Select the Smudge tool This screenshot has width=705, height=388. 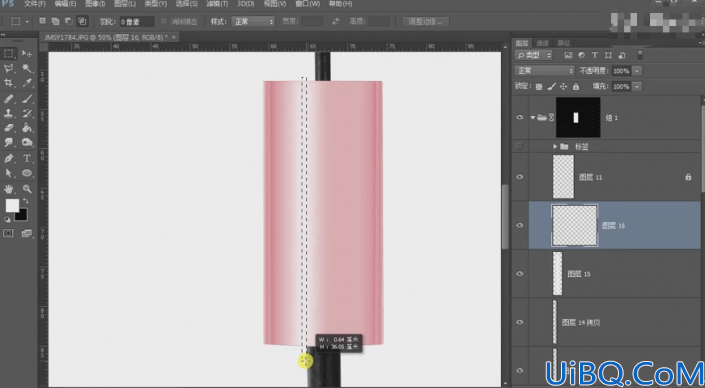tap(9, 143)
